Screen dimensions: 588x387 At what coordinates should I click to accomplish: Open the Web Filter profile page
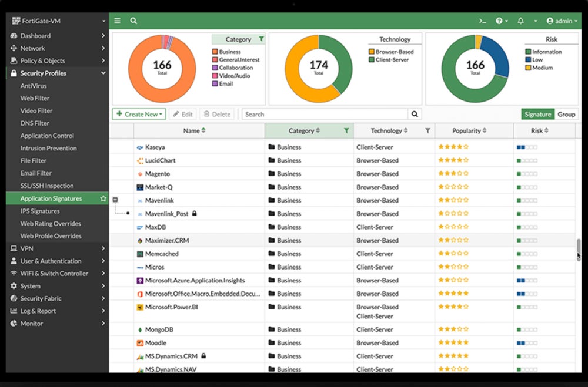35,99
